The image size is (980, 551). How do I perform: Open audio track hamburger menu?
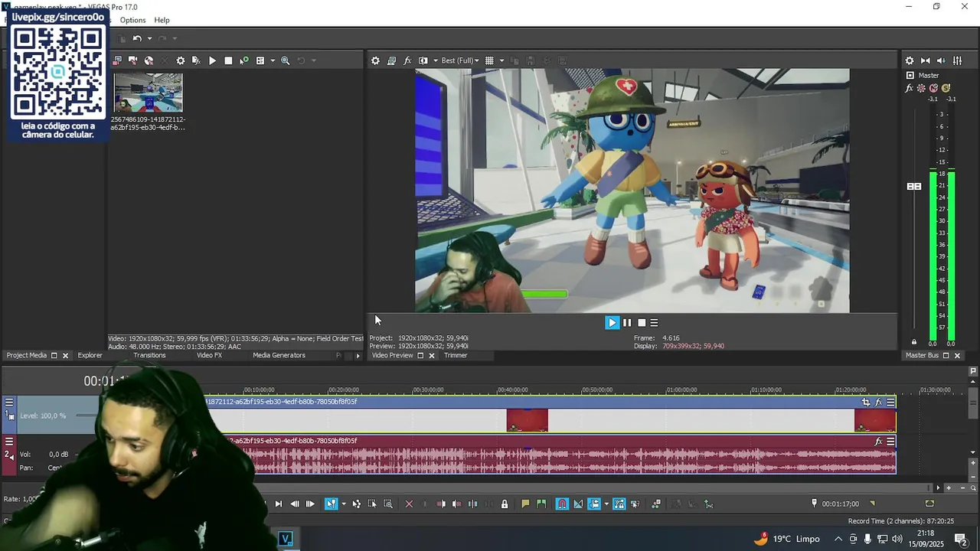(x=9, y=442)
